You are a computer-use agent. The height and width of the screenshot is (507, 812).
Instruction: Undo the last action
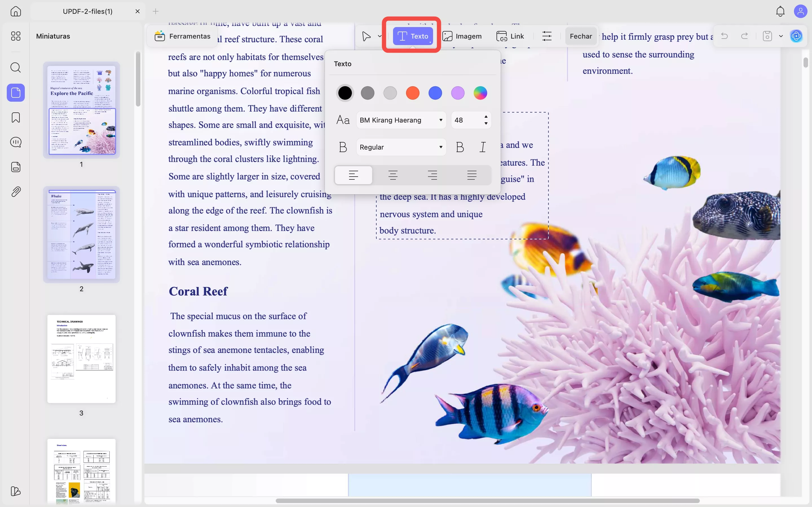point(724,36)
